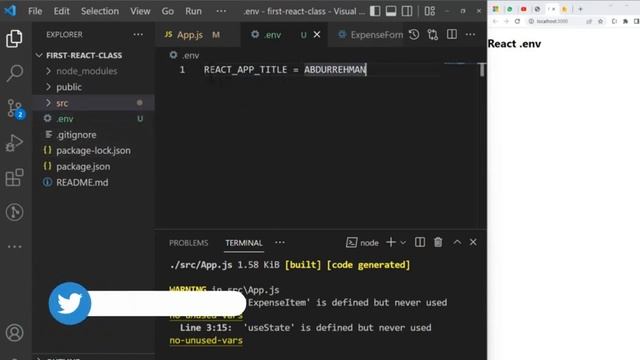Switch to the PROBLEMS panel tab
Image resolution: width=640 pixels, height=360 pixels.
tap(189, 243)
